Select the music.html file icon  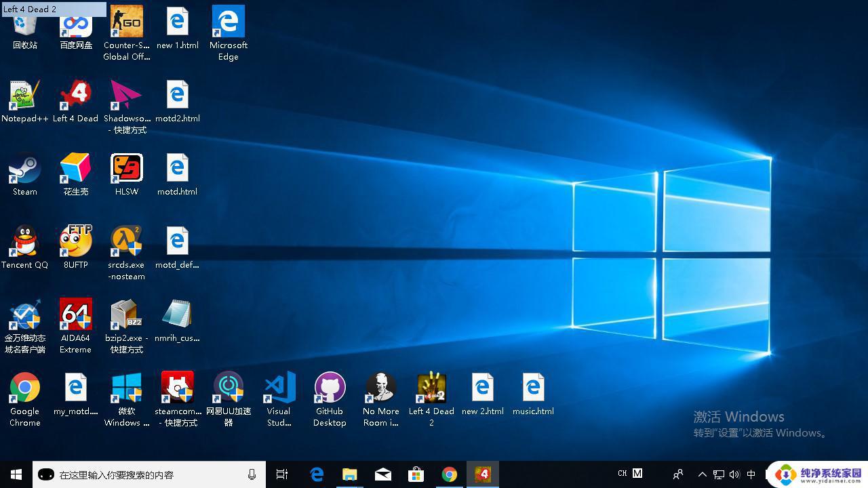(x=534, y=394)
